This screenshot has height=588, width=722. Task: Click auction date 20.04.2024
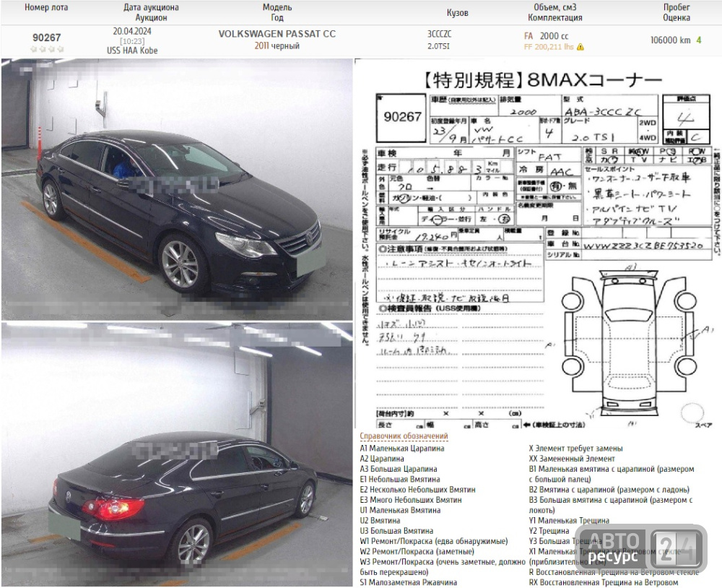coord(132,31)
